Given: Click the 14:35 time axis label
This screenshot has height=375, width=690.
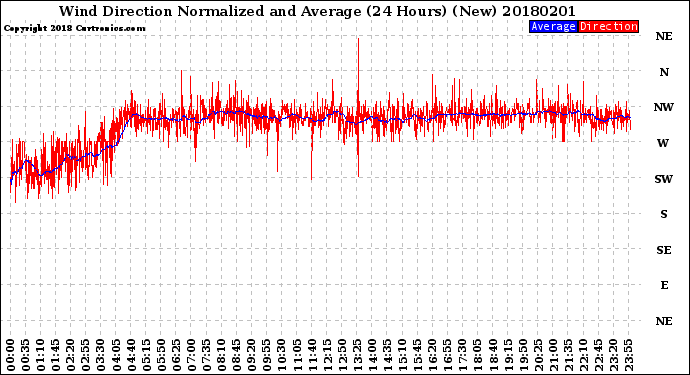Looking at the screenshot, I should [x=387, y=355].
